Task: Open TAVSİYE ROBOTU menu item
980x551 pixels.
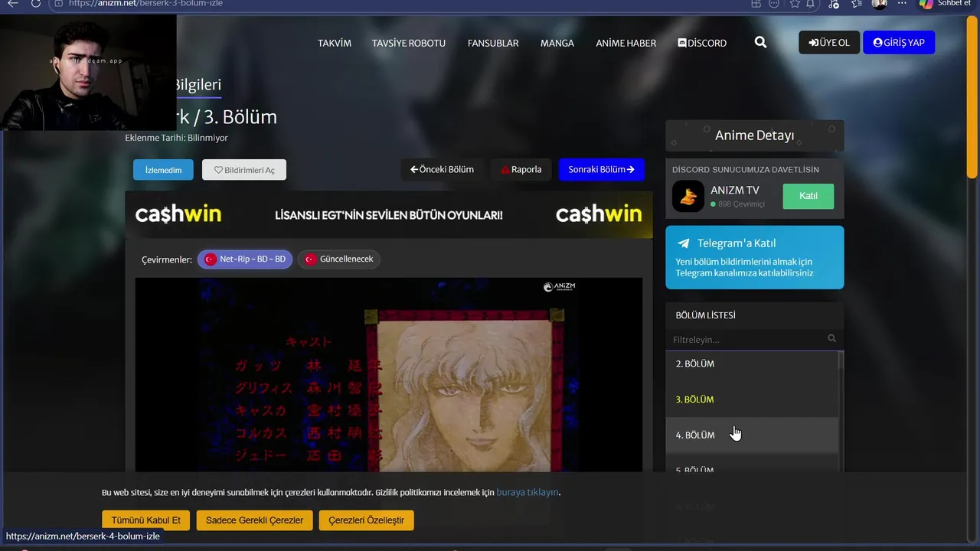Action: click(409, 43)
